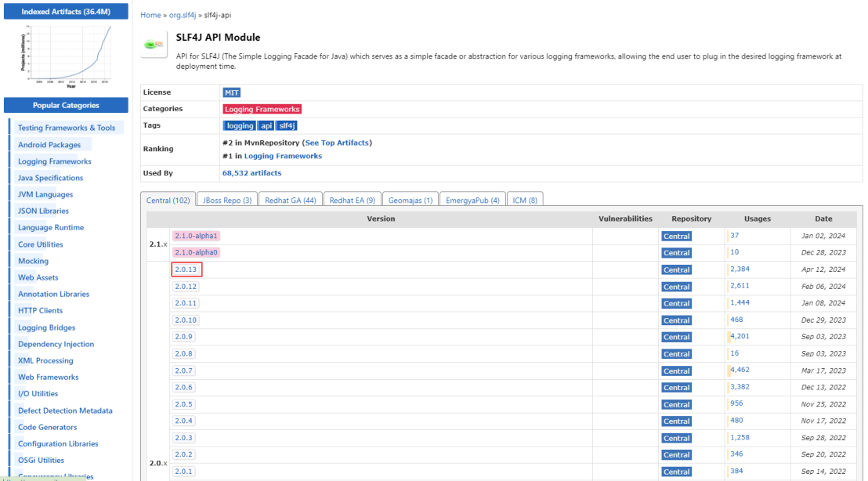The image size is (868, 481).
Task: Open version 2.0.4
Action: pyautogui.click(x=183, y=421)
